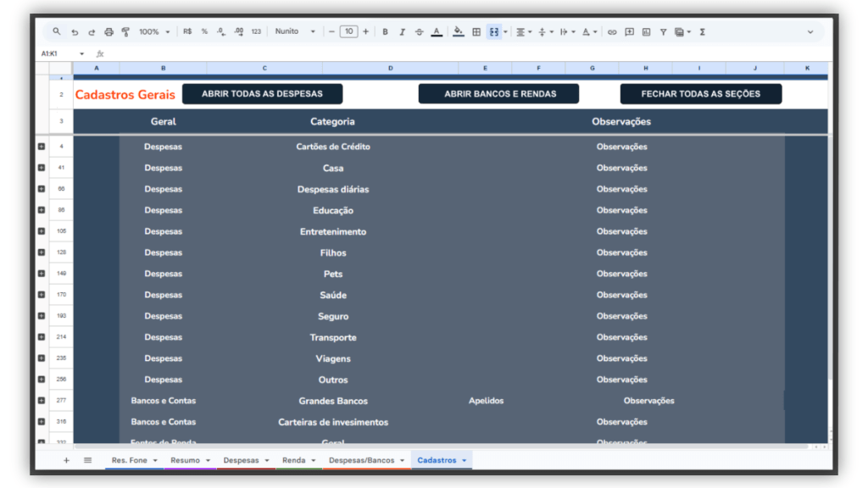Switch to the Resumo sheet tab
The width and height of the screenshot is (868, 488).
point(185,460)
